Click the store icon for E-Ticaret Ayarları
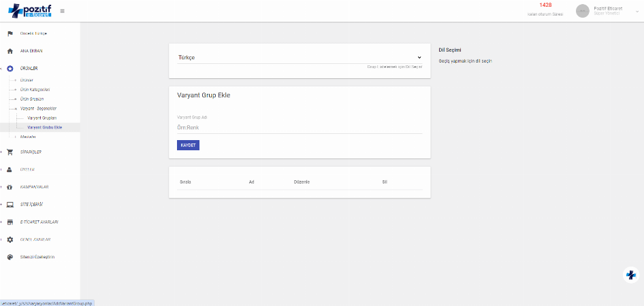The width and height of the screenshot is (644, 306). point(10,222)
